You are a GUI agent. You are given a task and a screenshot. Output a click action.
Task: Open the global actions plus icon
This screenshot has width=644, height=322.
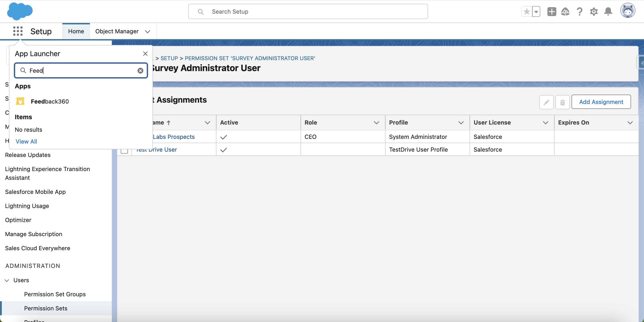coord(551,11)
